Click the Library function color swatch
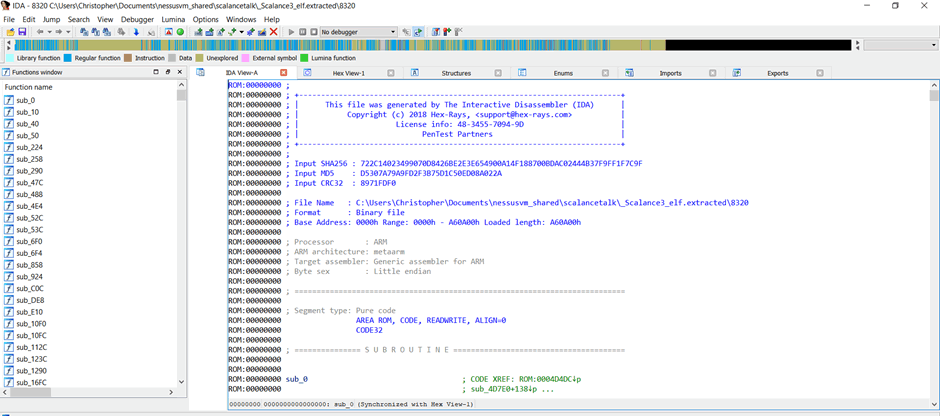The height and width of the screenshot is (416, 940). pos(10,58)
